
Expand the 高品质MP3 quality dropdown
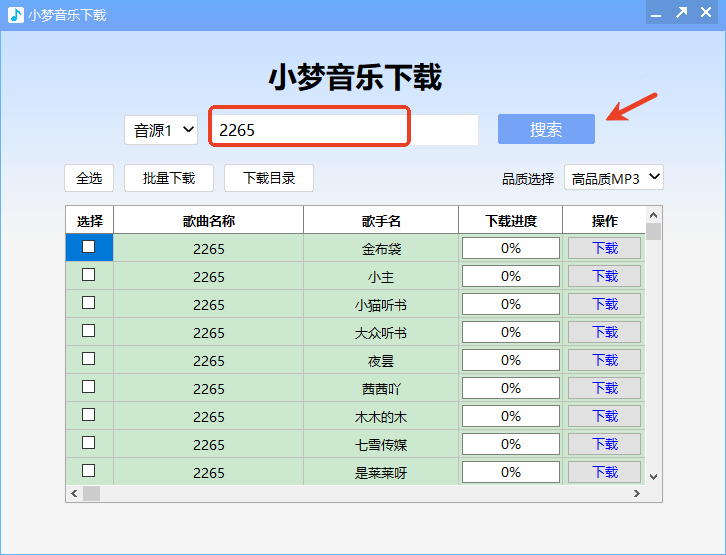(x=614, y=178)
